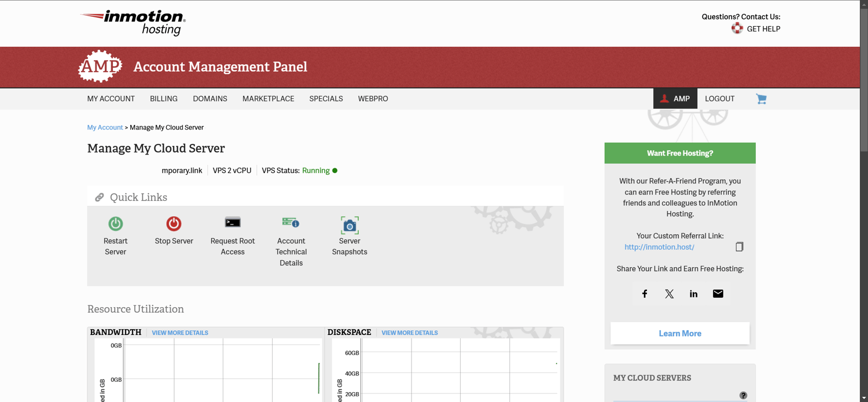Click the 'Manage My Cloud Server' heading
868x402 pixels.
click(x=156, y=149)
